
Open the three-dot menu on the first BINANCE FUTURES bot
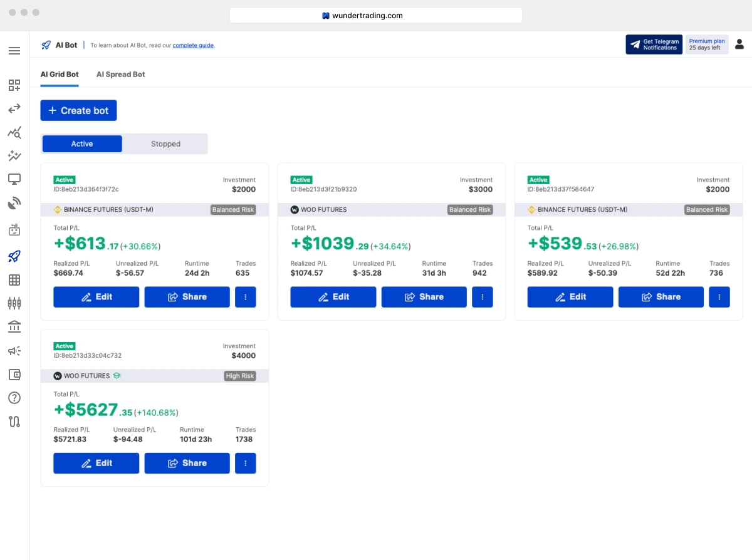tap(245, 297)
